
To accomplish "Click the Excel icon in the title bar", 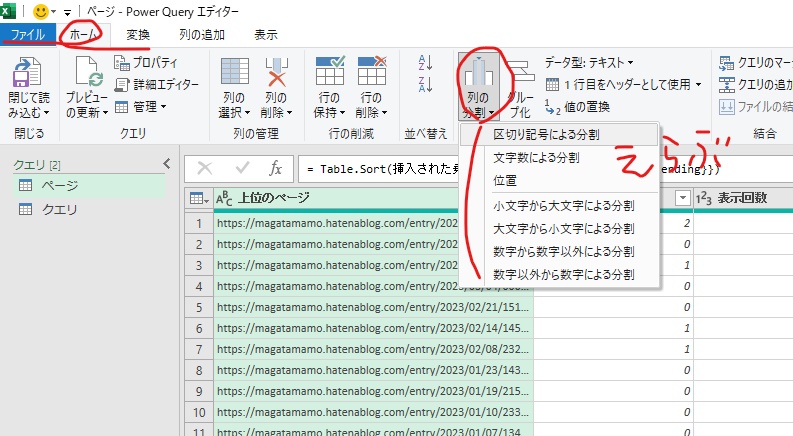I will [9, 11].
